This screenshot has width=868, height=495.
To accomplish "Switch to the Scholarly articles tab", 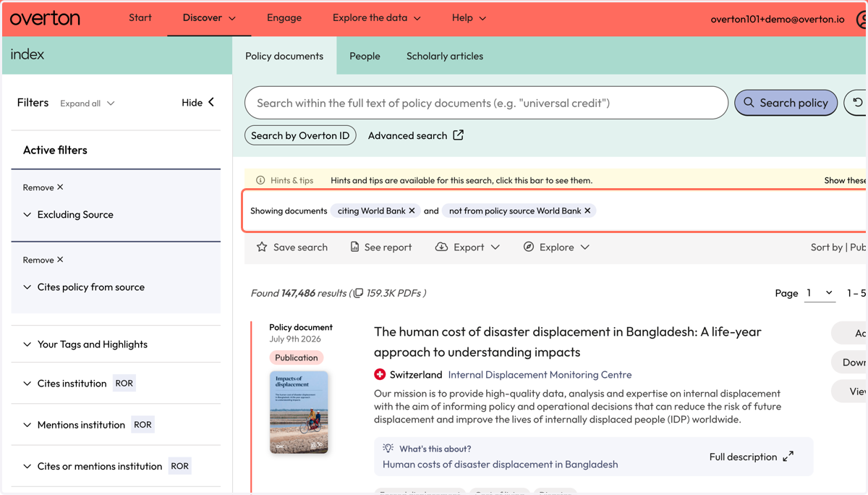I will (445, 56).
